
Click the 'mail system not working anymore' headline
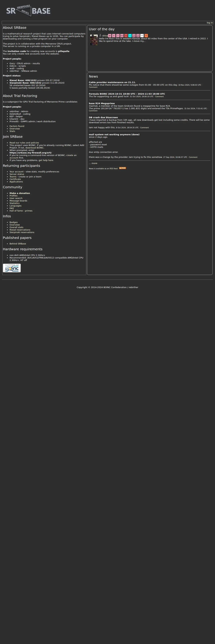coord(114,134)
